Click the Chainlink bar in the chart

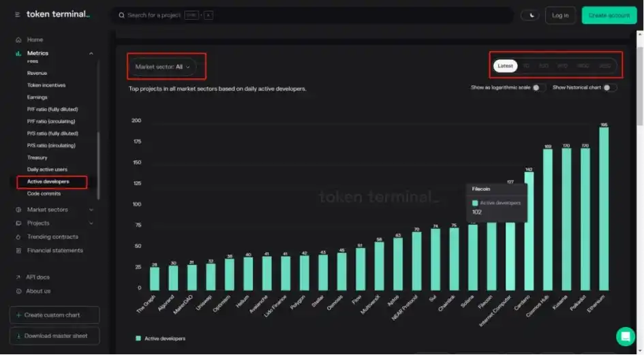point(454,259)
